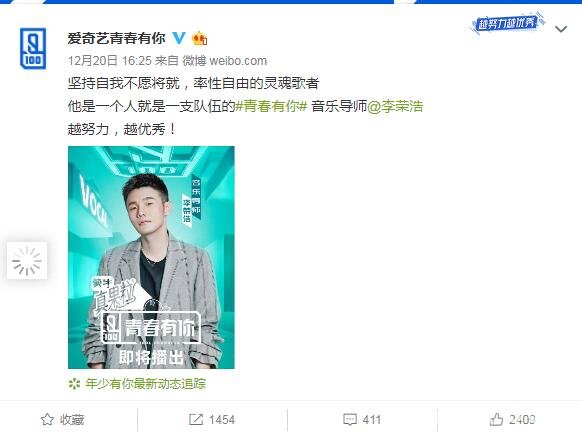Click the 越努力越优秀 card badge
Image resolution: width=582 pixels, height=434 pixels.
tap(507, 23)
